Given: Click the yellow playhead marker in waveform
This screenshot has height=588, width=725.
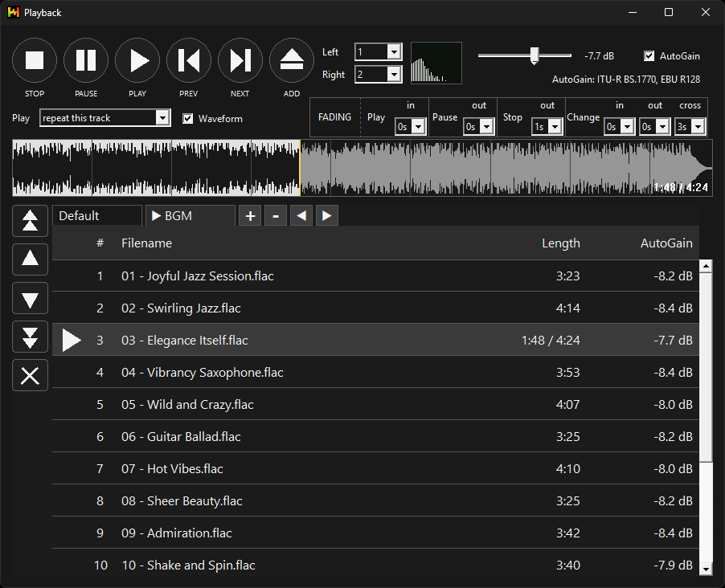Looking at the screenshot, I should click(x=300, y=168).
